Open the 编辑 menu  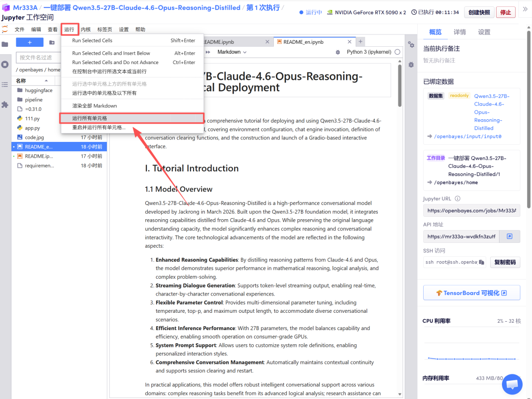(36, 30)
